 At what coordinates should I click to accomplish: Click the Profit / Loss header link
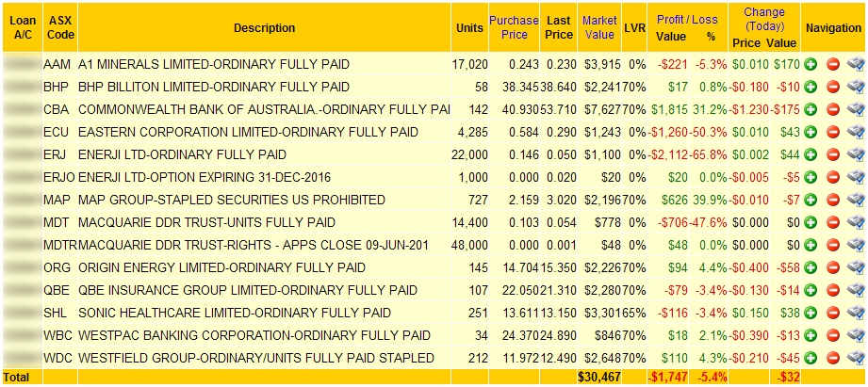click(687, 20)
